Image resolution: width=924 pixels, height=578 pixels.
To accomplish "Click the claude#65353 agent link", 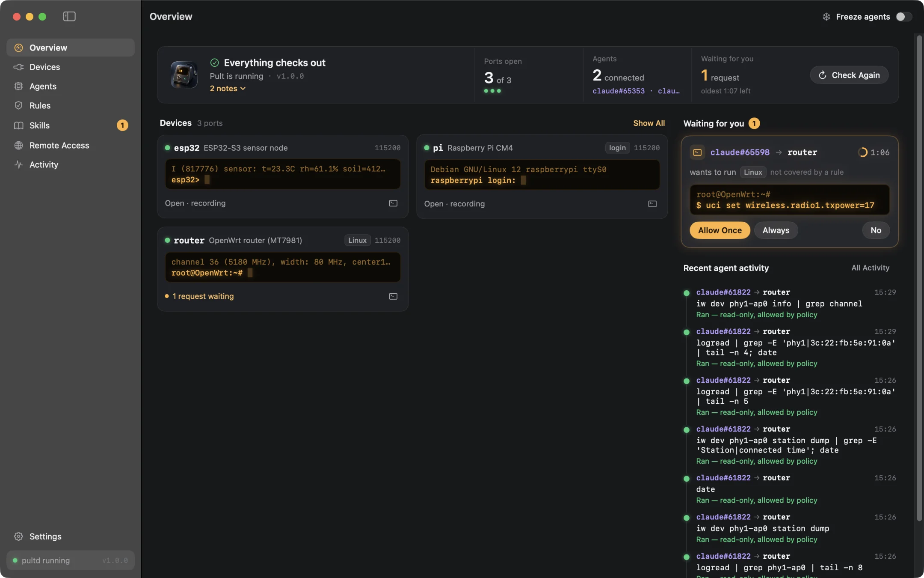I will 619,91.
